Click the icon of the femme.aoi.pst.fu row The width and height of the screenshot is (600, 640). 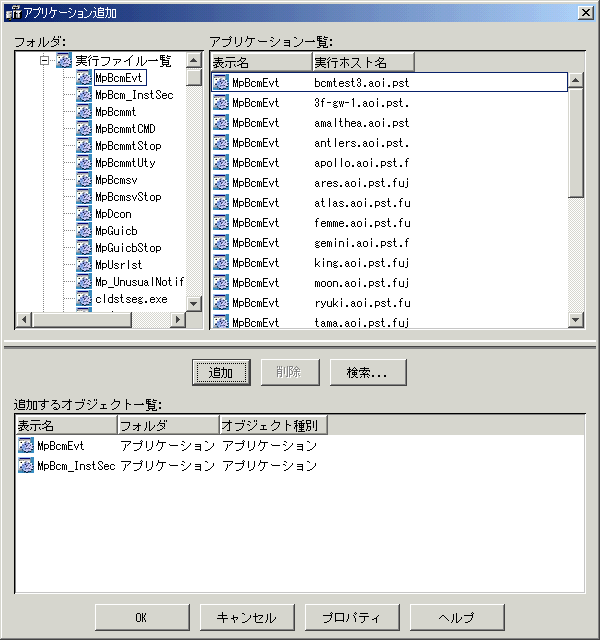(x=221, y=222)
